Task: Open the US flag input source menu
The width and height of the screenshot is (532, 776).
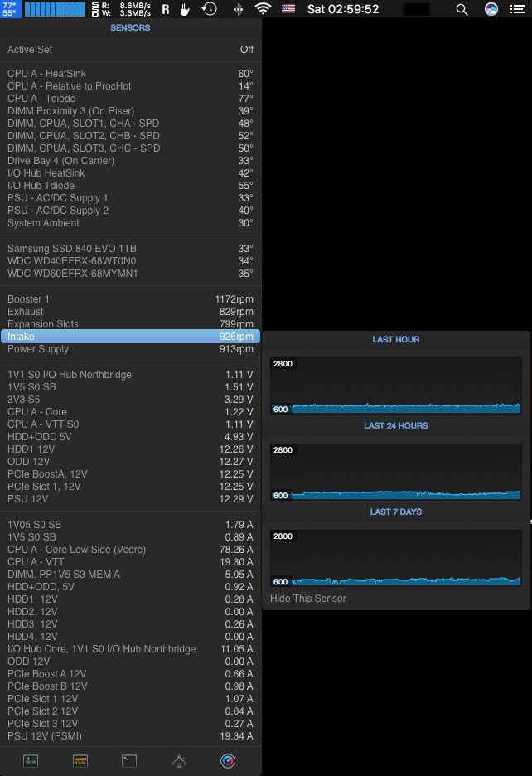Action: tap(288, 9)
